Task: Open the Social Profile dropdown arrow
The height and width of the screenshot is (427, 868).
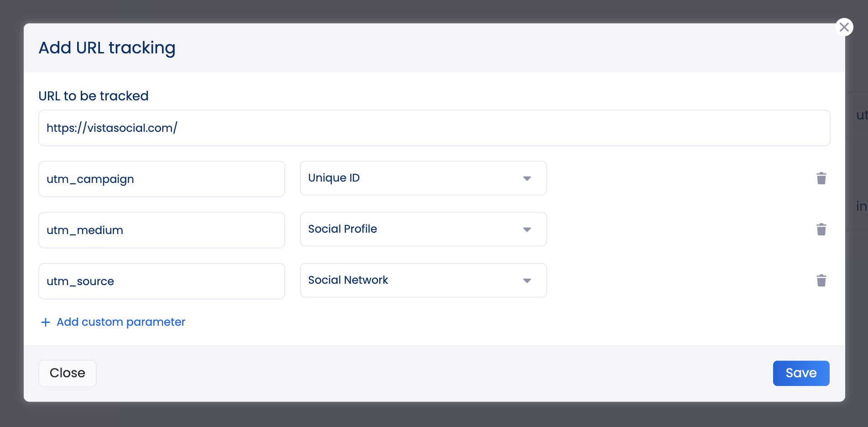Action: click(527, 229)
